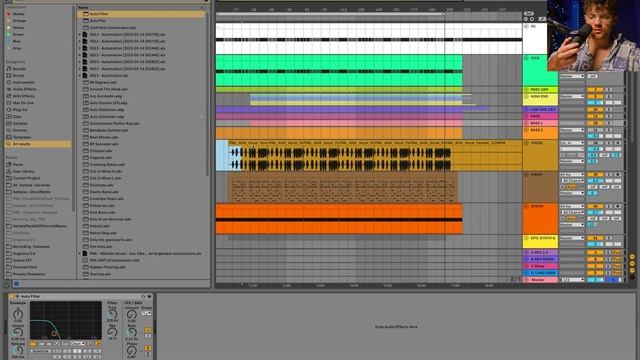Select the yellow collection color dot

click(x=9, y=28)
